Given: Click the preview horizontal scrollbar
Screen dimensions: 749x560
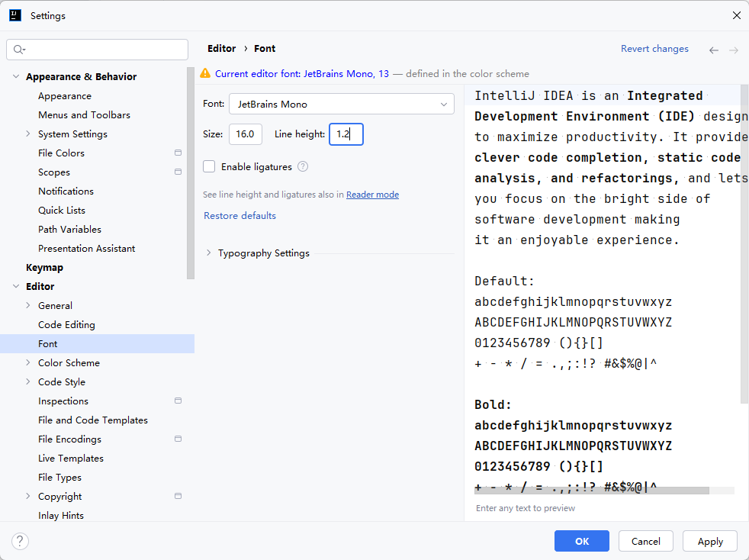Looking at the screenshot, I should click(x=592, y=491).
